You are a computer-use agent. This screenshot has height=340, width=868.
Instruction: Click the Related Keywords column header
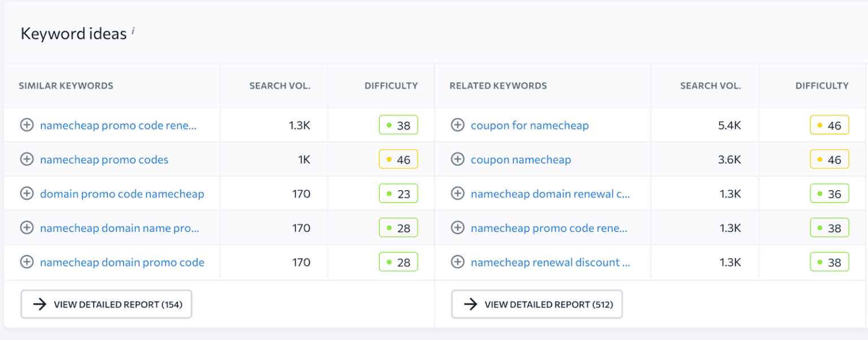point(498,86)
